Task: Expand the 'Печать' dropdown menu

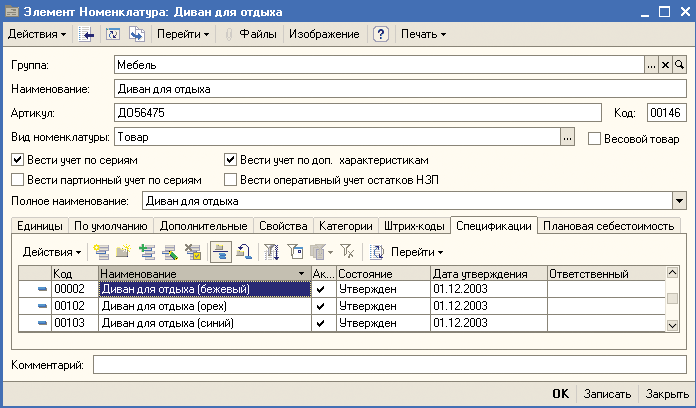Action: (423, 34)
